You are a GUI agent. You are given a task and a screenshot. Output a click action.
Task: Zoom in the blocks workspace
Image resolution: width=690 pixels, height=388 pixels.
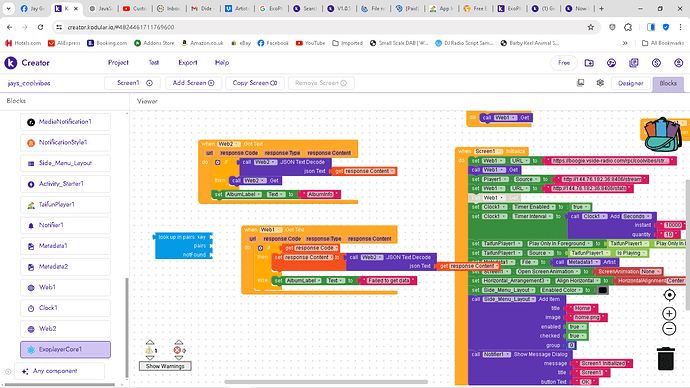point(669,313)
